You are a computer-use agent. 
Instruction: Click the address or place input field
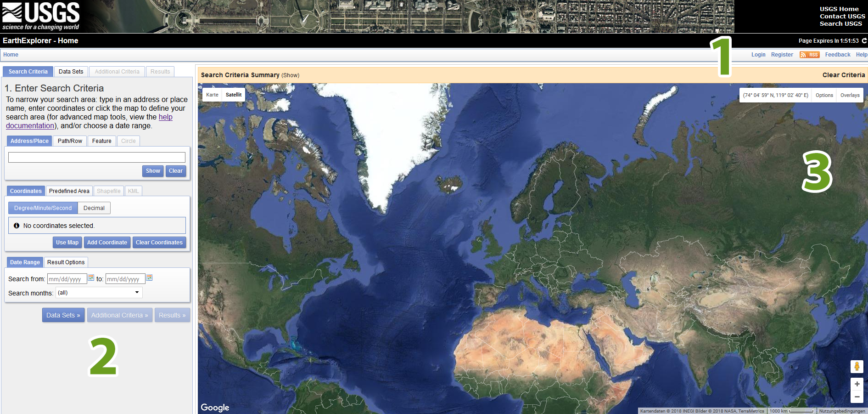click(x=97, y=158)
